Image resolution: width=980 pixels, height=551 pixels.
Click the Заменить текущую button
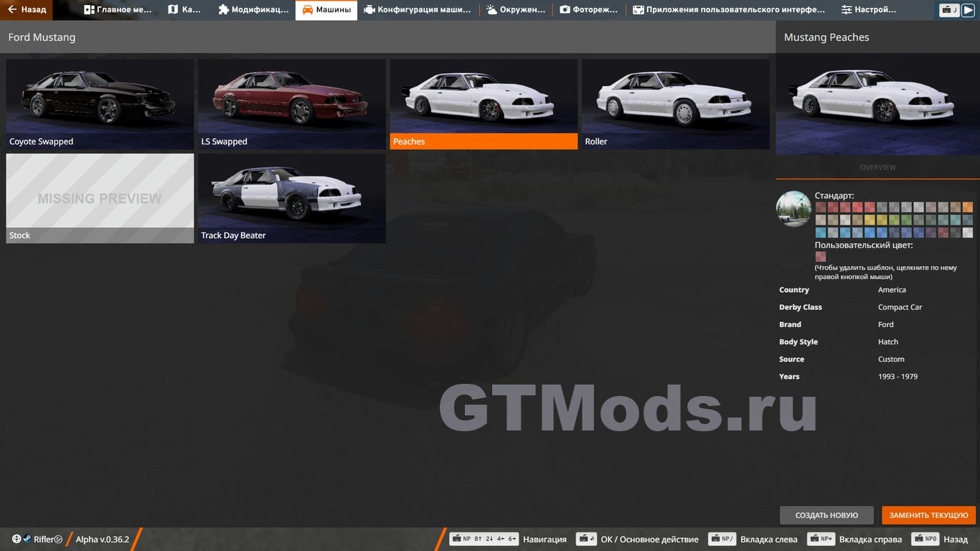(x=928, y=515)
